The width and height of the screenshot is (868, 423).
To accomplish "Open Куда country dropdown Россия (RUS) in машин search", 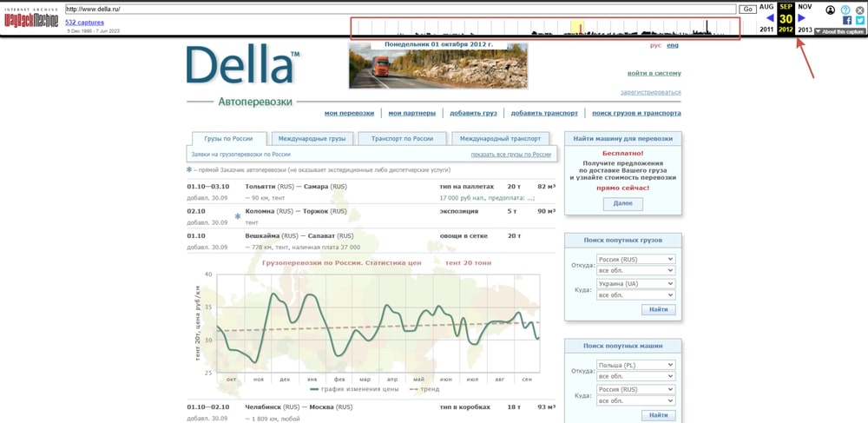I will coord(636,389).
